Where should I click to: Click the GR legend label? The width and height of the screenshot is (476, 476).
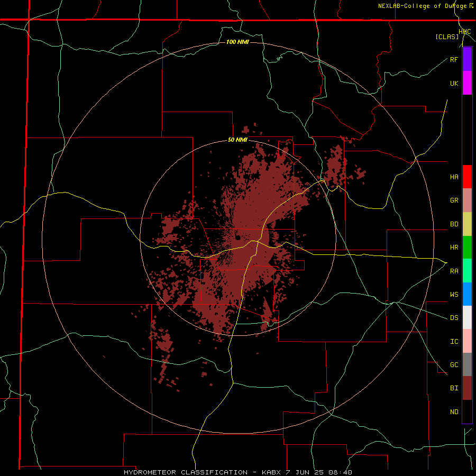pyautogui.click(x=454, y=200)
